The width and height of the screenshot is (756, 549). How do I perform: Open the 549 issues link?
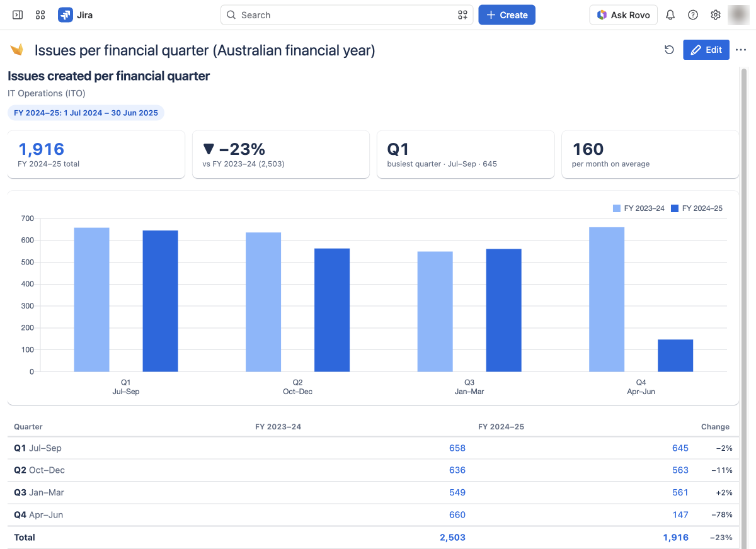pyautogui.click(x=457, y=492)
